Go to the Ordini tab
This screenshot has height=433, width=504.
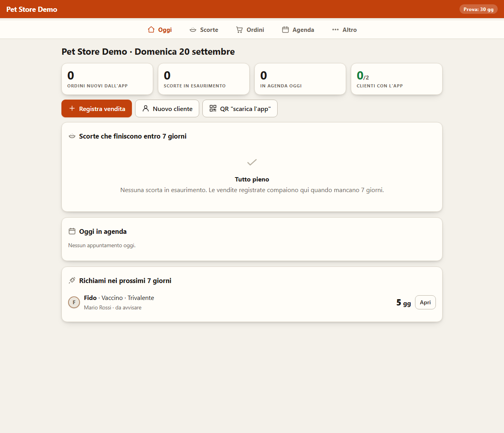point(250,30)
